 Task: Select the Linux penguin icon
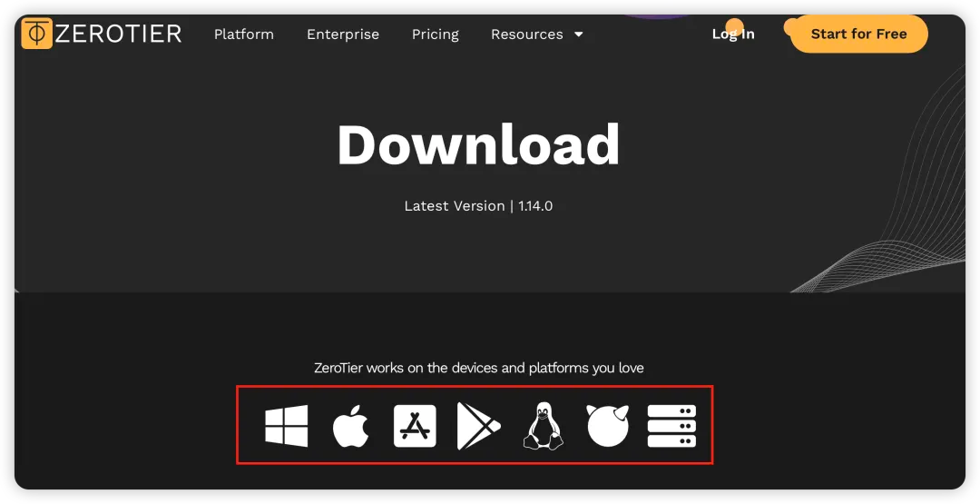click(x=544, y=426)
